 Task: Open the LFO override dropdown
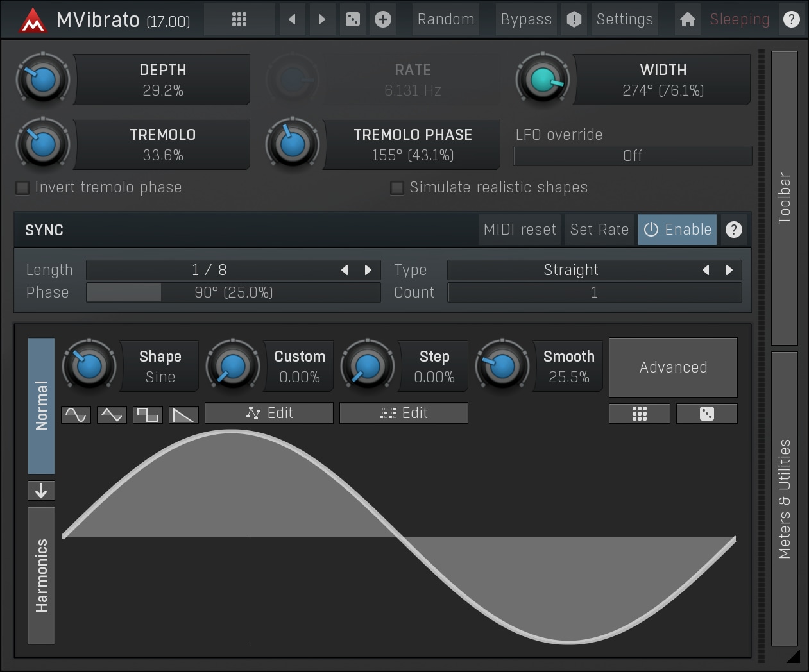point(632,156)
